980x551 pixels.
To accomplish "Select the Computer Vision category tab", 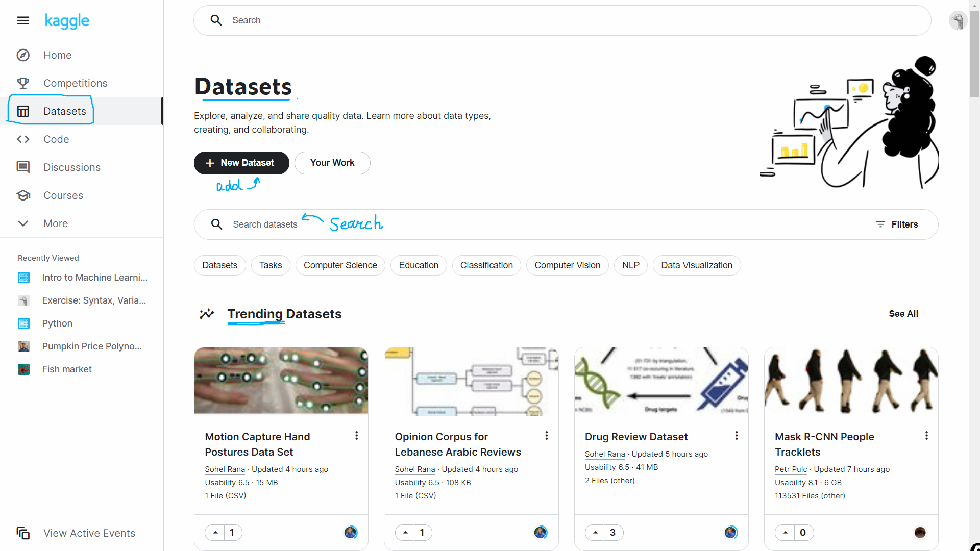I will coord(568,265).
